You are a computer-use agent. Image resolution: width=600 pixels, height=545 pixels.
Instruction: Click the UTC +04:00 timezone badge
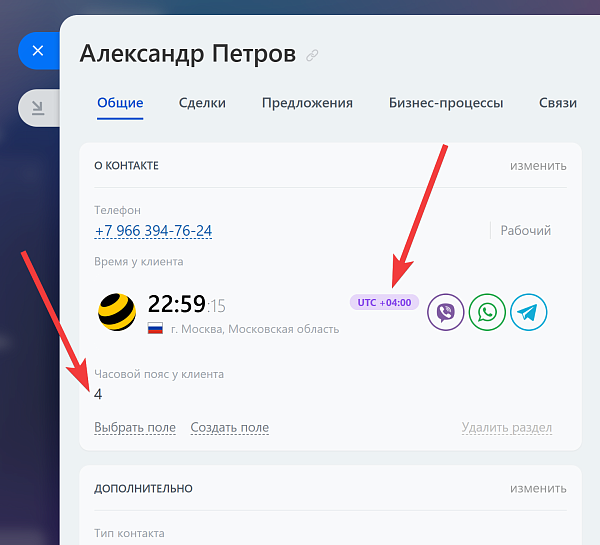384,302
